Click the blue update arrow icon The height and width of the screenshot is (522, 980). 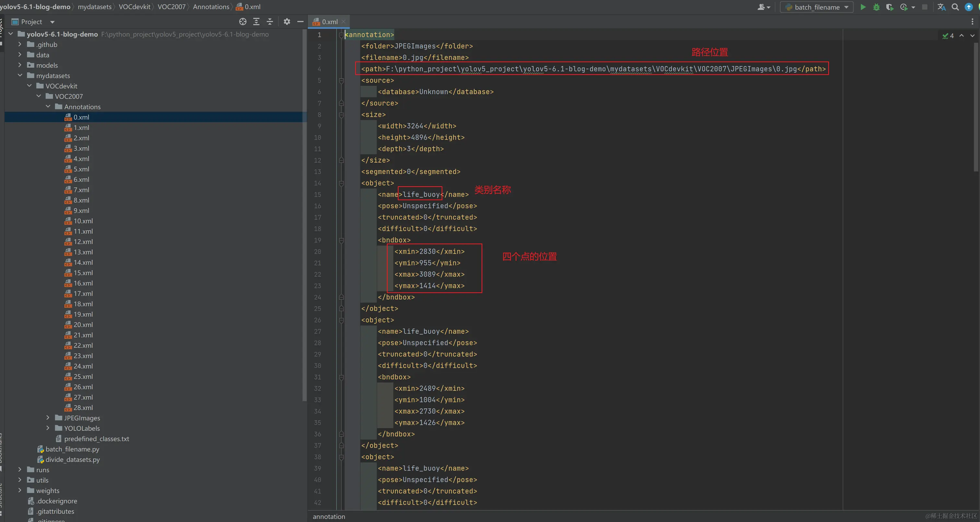click(x=969, y=7)
